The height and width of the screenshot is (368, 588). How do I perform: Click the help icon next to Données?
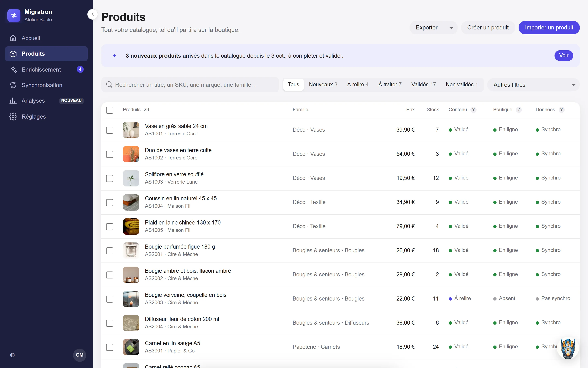561,110
